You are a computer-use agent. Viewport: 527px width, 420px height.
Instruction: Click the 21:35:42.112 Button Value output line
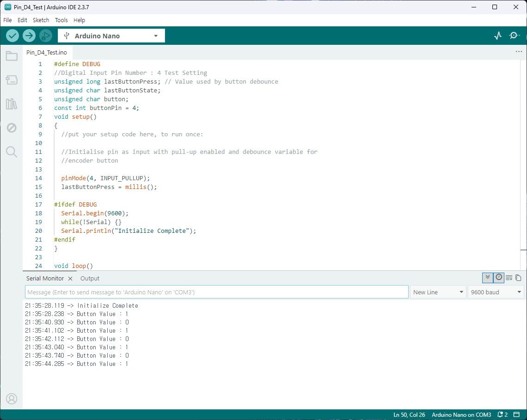point(77,339)
